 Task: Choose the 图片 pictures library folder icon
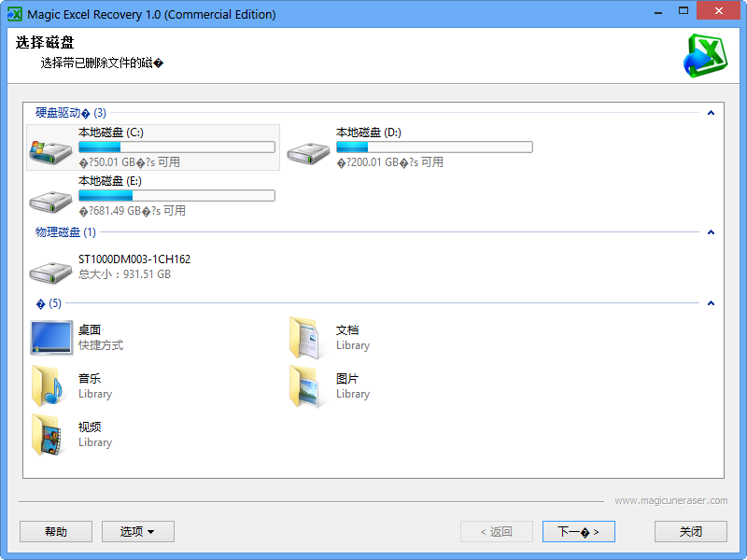pos(305,386)
